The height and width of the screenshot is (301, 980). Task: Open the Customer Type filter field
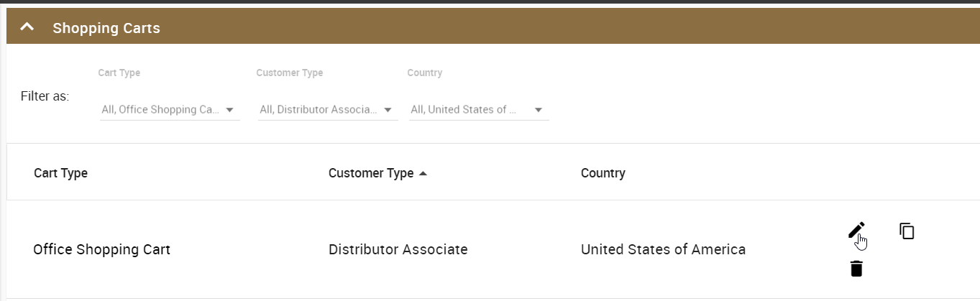tap(319, 110)
